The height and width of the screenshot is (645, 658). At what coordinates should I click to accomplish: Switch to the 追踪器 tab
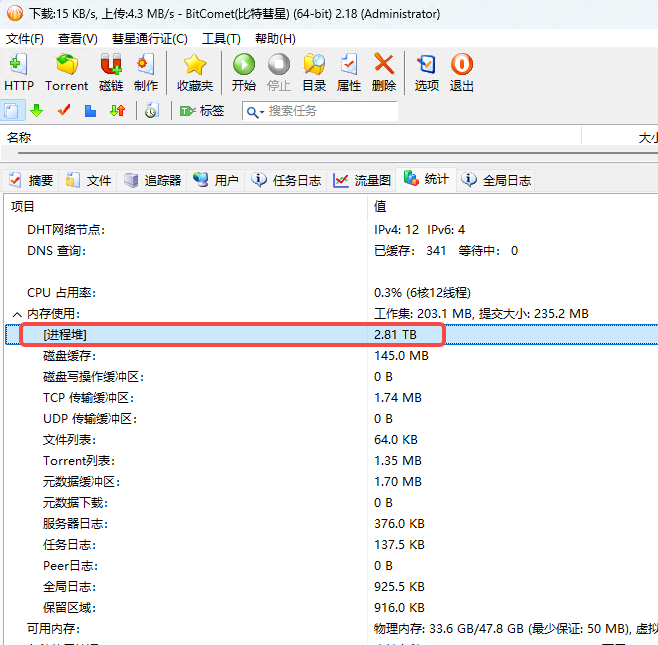point(153,181)
